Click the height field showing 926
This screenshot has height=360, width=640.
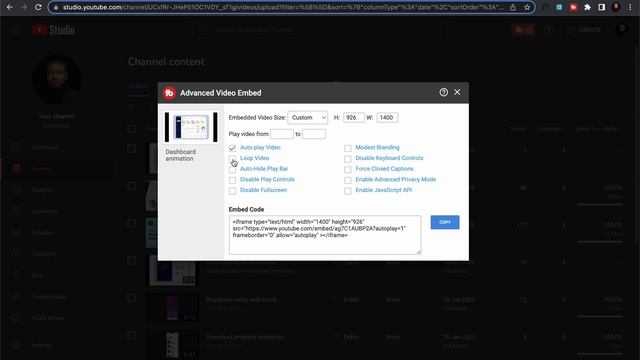(353, 118)
